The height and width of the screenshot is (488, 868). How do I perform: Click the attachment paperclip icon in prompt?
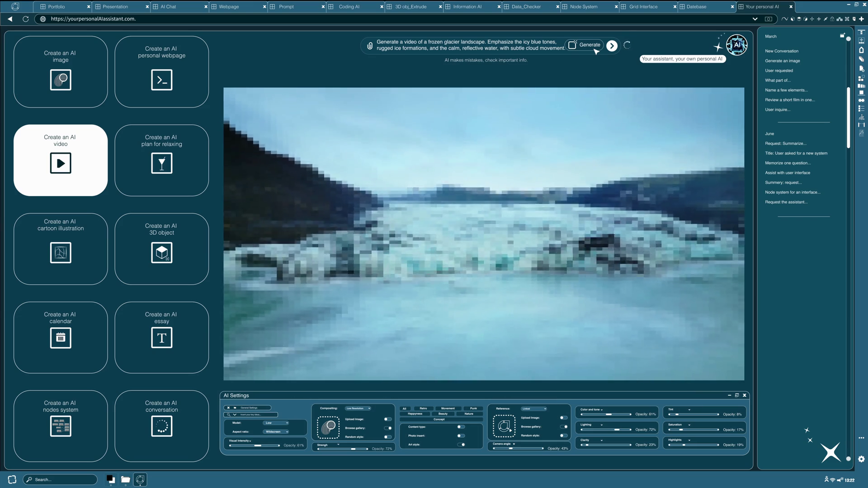tap(370, 46)
